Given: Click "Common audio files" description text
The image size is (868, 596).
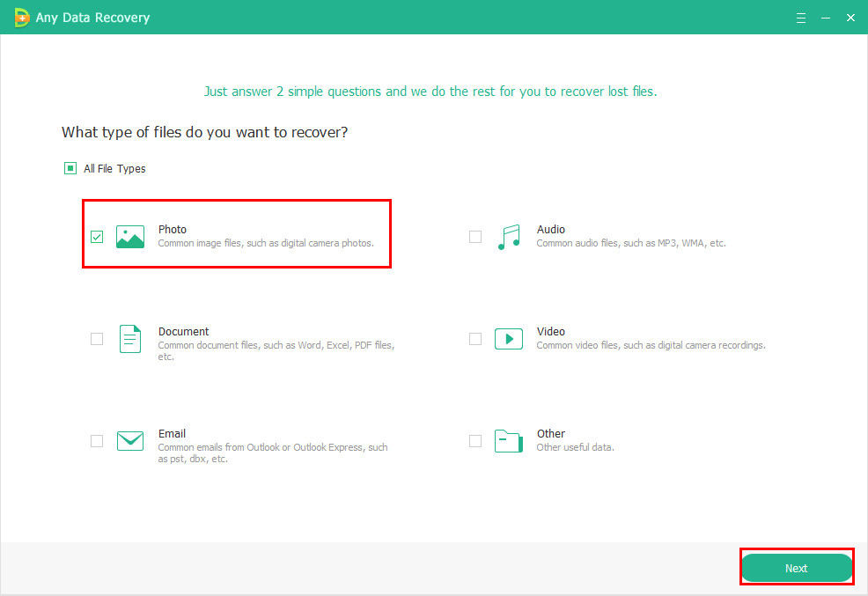Looking at the screenshot, I should coord(631,243).
